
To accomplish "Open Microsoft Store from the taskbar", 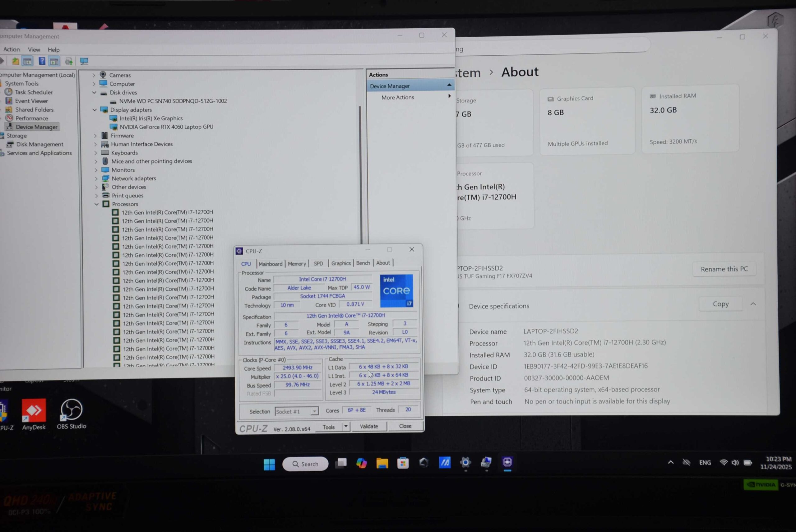I will tap(403, 463).
